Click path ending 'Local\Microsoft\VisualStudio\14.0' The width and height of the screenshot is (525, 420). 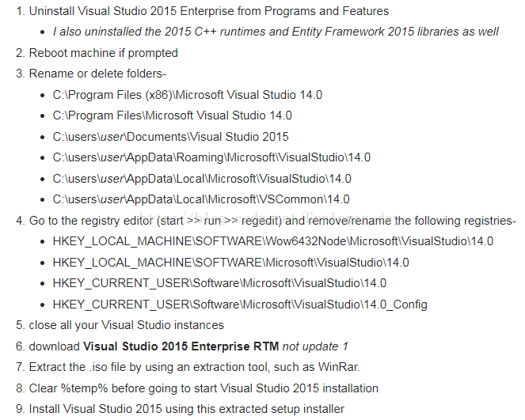pos(202,179)
